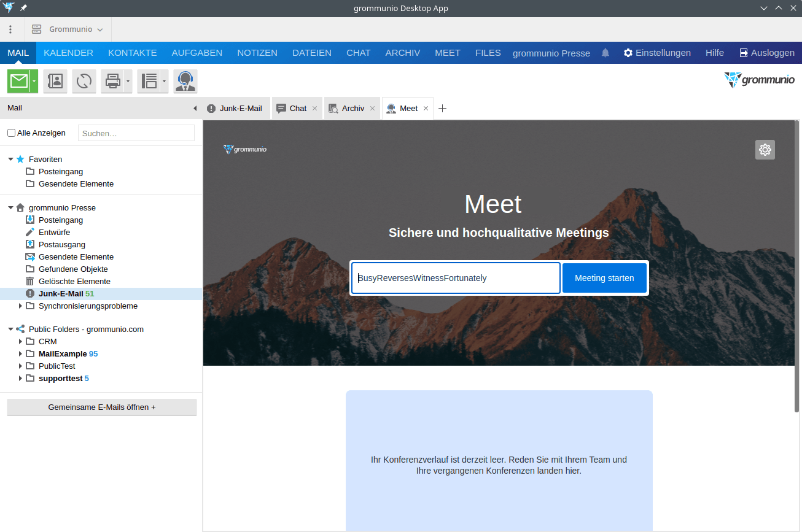This screenshot has width=802, height=532.
Task: Open the layout options dropdown arrow
Action: [x=164, y=81]
